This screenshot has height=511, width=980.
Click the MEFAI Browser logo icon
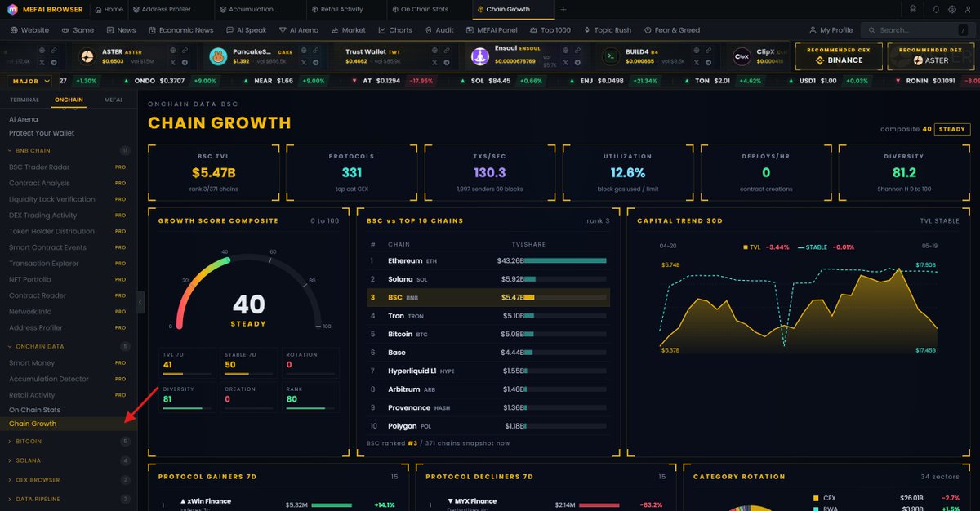click(12, 9)
